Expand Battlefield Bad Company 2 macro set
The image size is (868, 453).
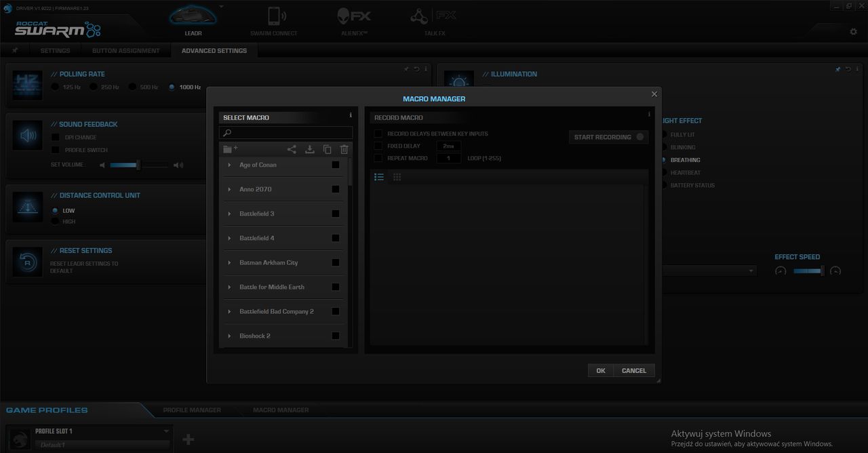click(x=229, y=311)
